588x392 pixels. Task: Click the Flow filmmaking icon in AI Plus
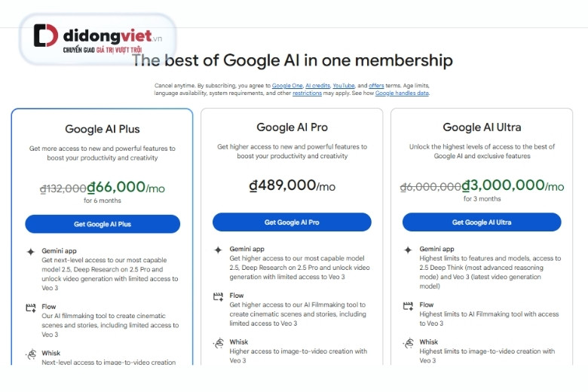tap(31, 308)
